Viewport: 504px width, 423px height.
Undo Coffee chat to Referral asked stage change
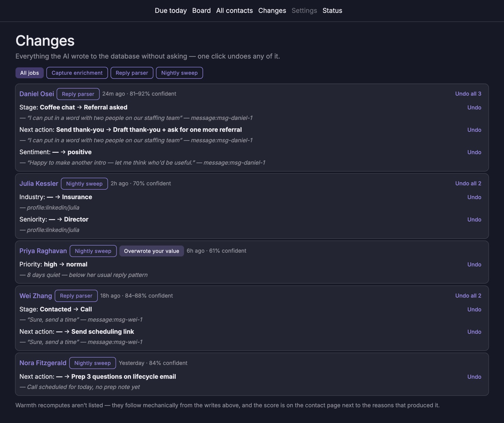pyautogui.click(x=474, y=107)
